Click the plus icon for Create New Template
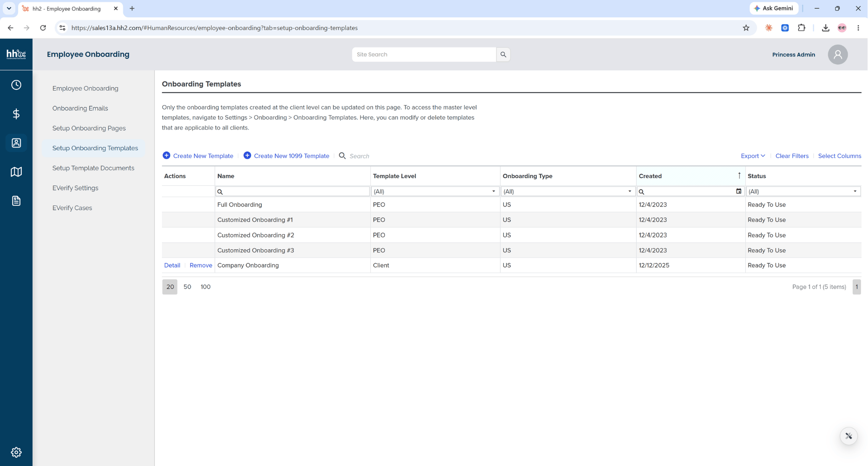This screenshot has width=868, height=466. 166,155
